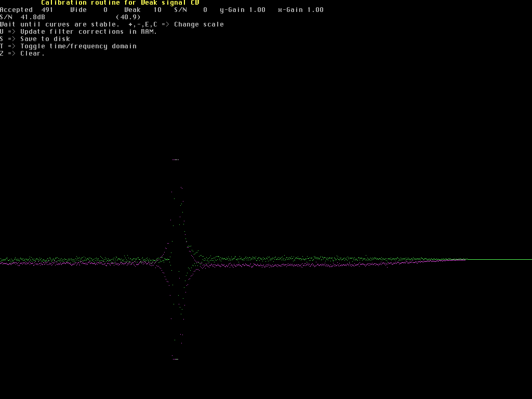Click the 'y-Gain 1.00' readout

click(x=243, y=10)
